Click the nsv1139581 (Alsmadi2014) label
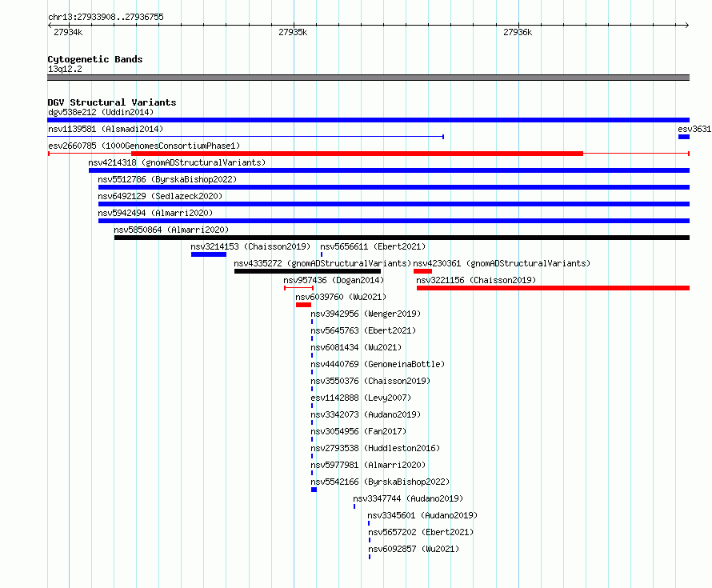 pyautogui.click(x=106, y=129)
